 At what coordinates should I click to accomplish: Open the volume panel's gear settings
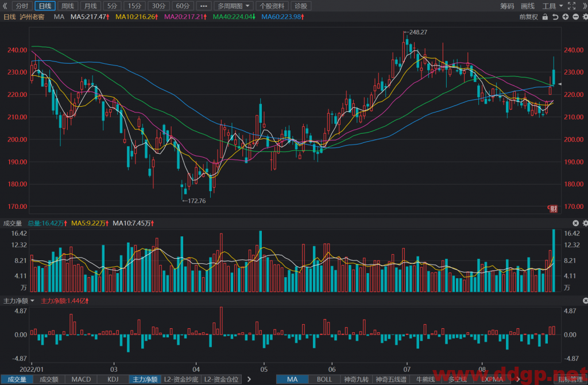pos(585,223)
